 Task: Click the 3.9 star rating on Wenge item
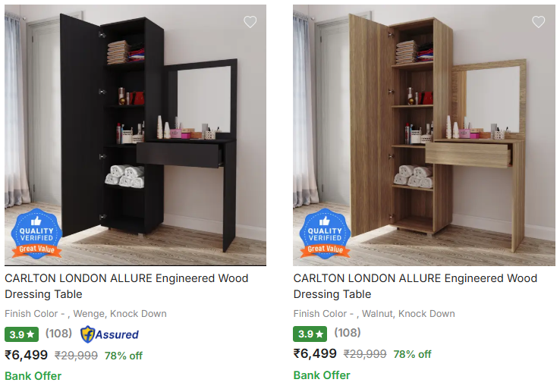click(21, 334)
